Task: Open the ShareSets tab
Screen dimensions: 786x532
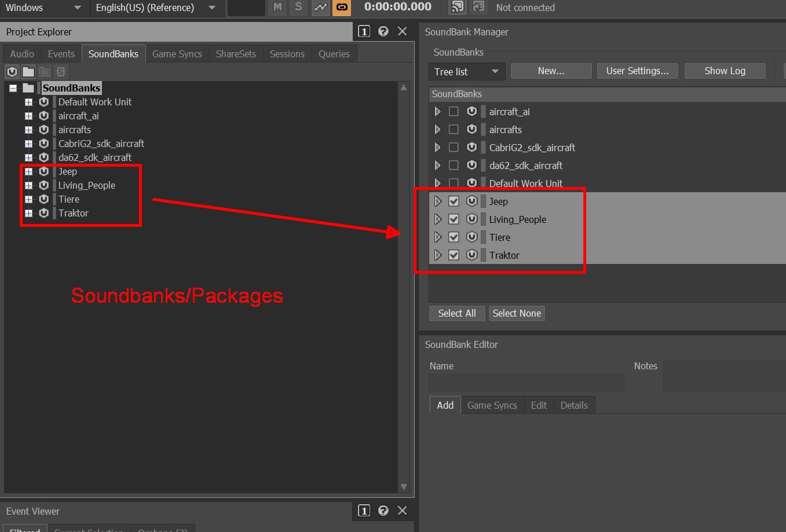Action: (236, 54)
